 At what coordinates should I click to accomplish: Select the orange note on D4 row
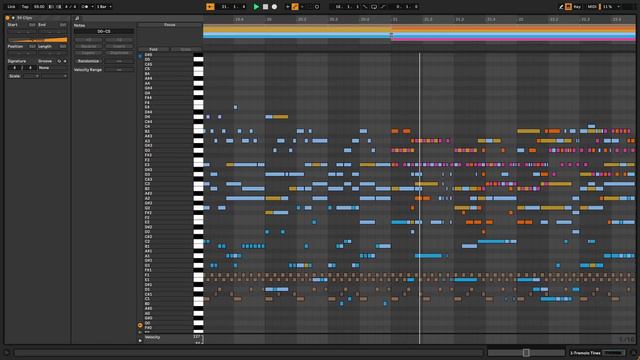[280, 117]
